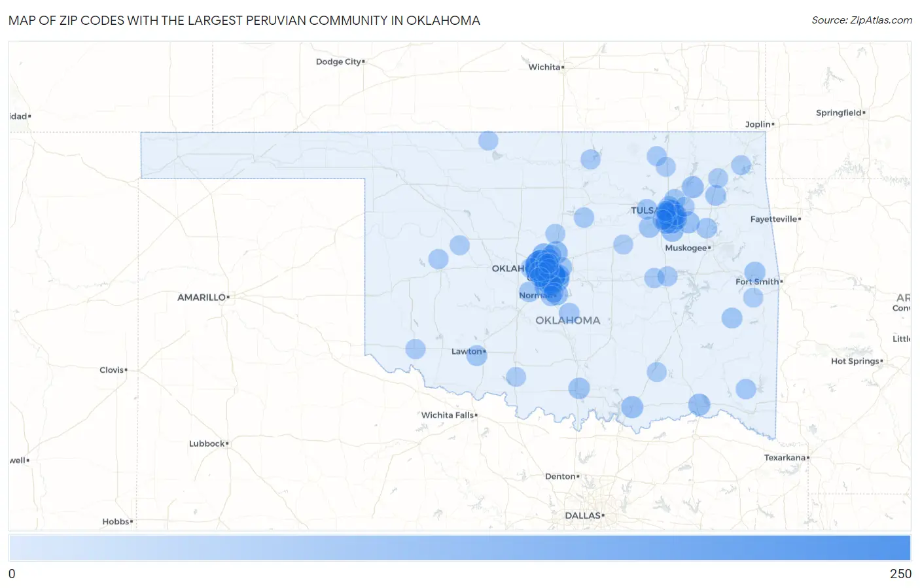Viewport: 920px width, 588px height.
Task: Click the Springfield city label
Action: pos(838,112)
